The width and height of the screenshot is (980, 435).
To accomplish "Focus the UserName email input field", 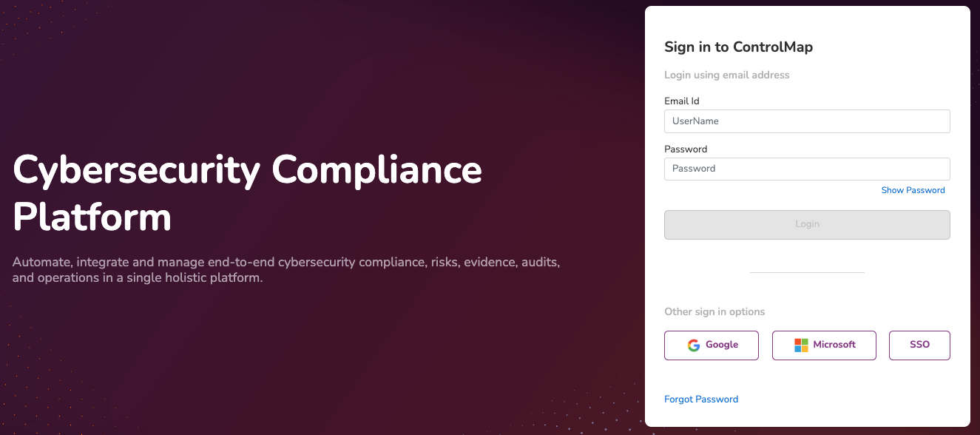I will (x=807, y=121).
